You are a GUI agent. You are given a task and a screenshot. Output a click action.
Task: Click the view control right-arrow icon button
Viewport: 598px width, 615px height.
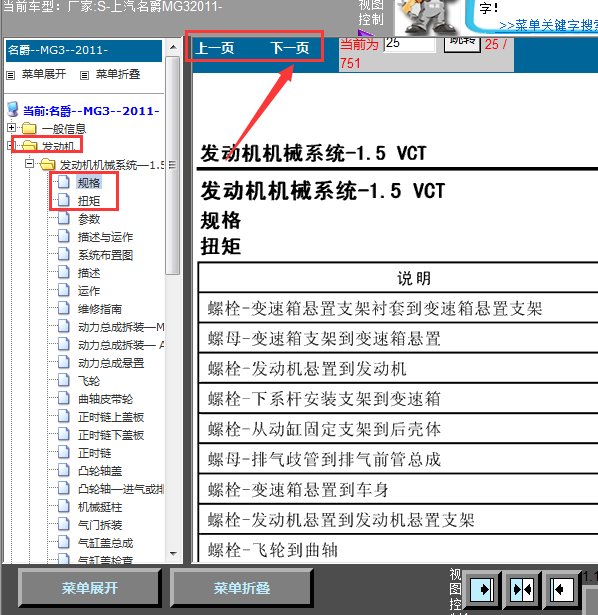click(482, 590)
